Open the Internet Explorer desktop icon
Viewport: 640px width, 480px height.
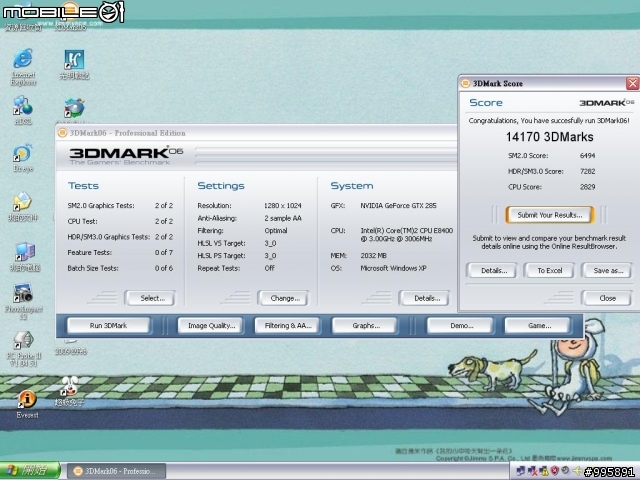[24, 60]
